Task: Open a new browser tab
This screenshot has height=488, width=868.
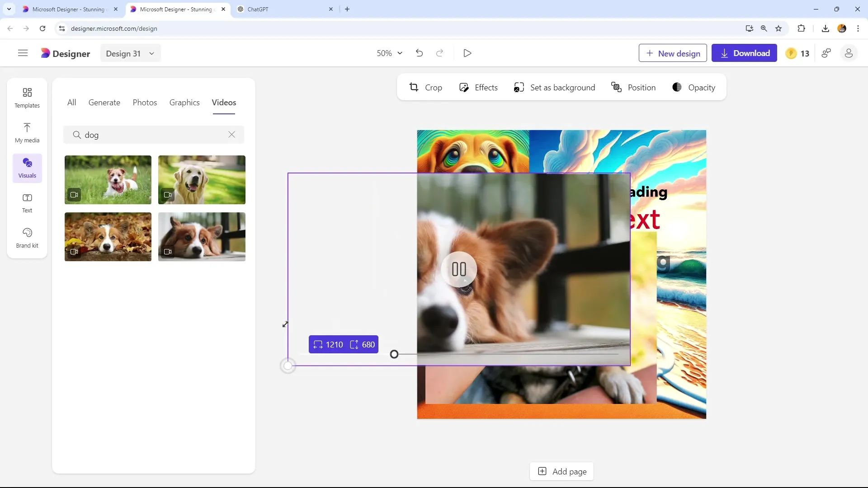Action: [x=347, y=9]
